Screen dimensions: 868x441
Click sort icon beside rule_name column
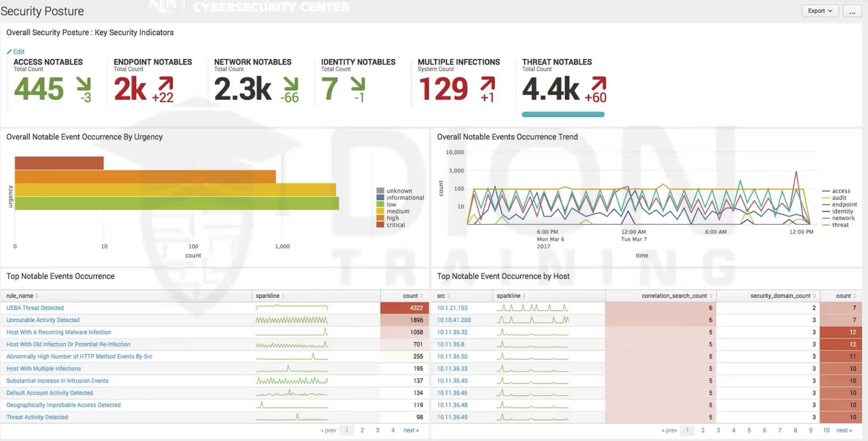click(37, 296)
